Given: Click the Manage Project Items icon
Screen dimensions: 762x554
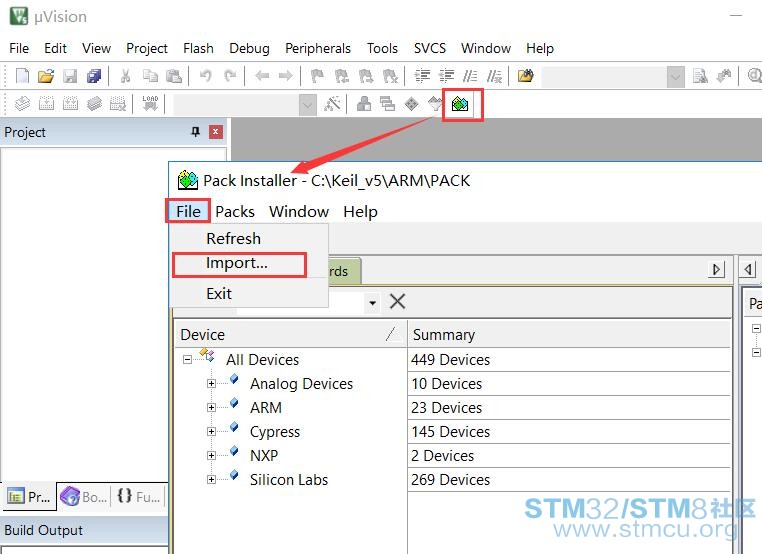Looking at the screenshot, I should click(364, 104).
